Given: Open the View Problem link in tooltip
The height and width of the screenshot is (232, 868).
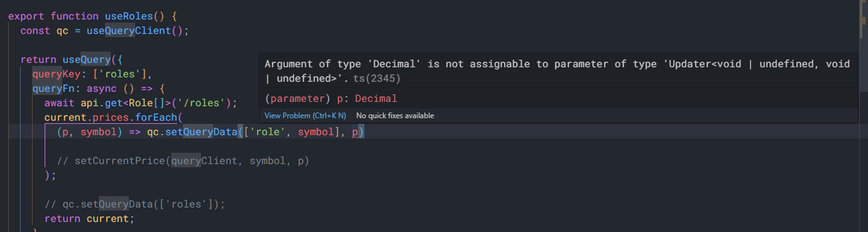Looking at the screenshot, I should tap(305, 116).
